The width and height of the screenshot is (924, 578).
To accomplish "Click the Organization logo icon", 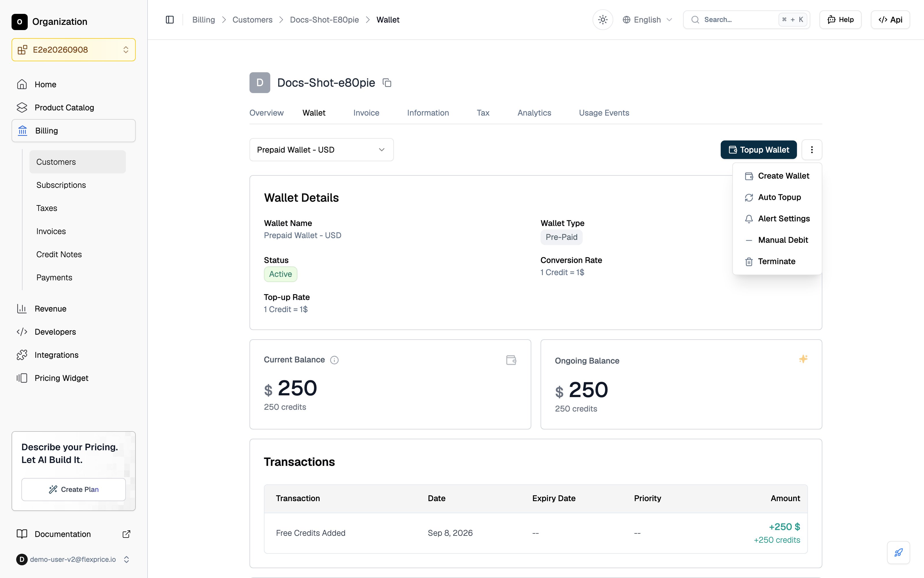I will (x=19, y=22).
